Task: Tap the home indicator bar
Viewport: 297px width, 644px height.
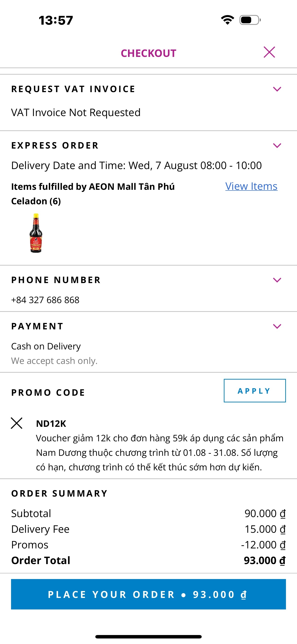Action: pos(148,636)
